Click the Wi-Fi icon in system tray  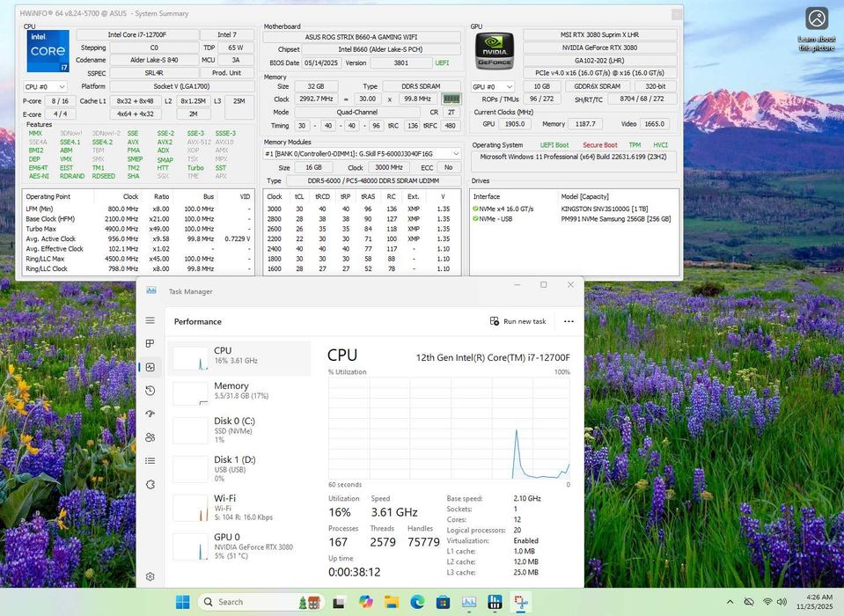[767, 601]
